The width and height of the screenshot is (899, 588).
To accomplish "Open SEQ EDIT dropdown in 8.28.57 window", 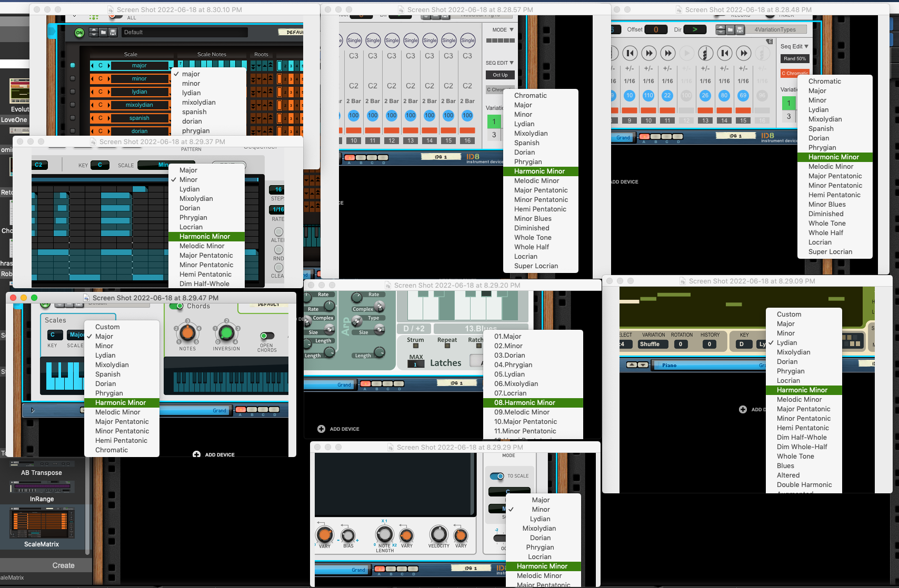I will click(500, 63).
